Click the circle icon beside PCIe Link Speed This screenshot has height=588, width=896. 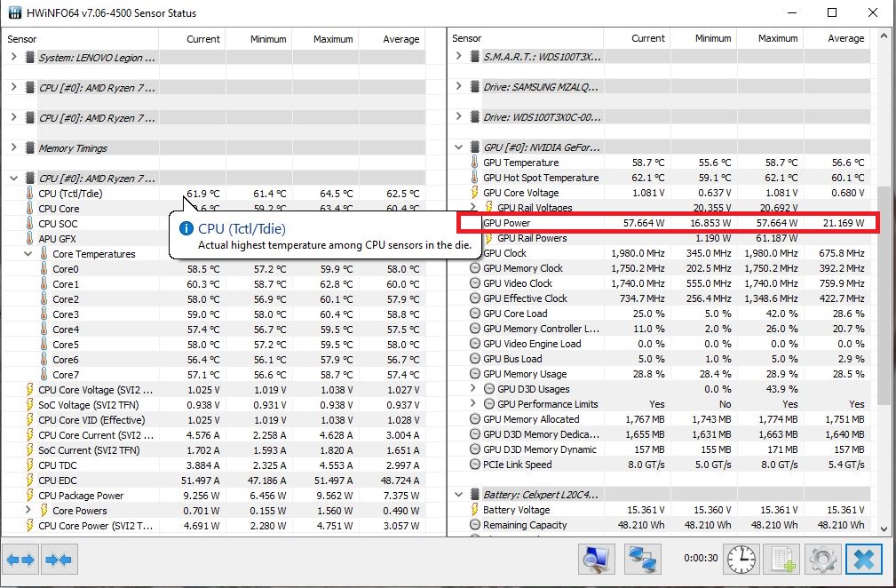point(474,464)
